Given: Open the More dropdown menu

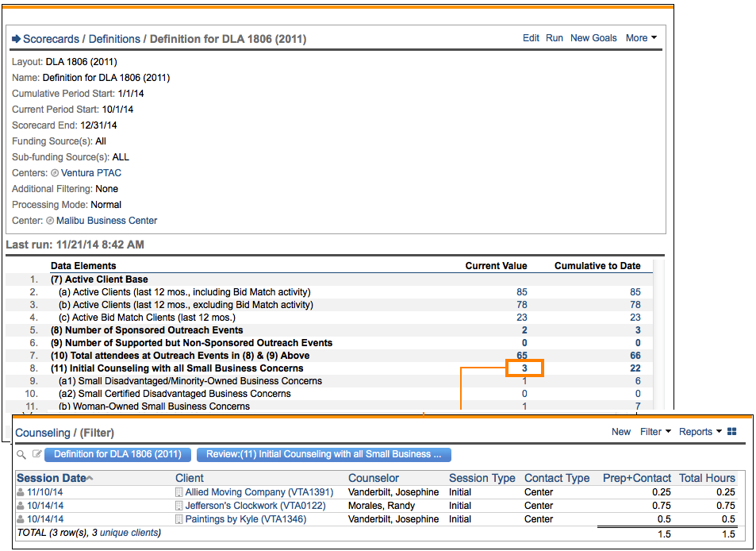Looking at the screenshot, I should pos(641,38).
